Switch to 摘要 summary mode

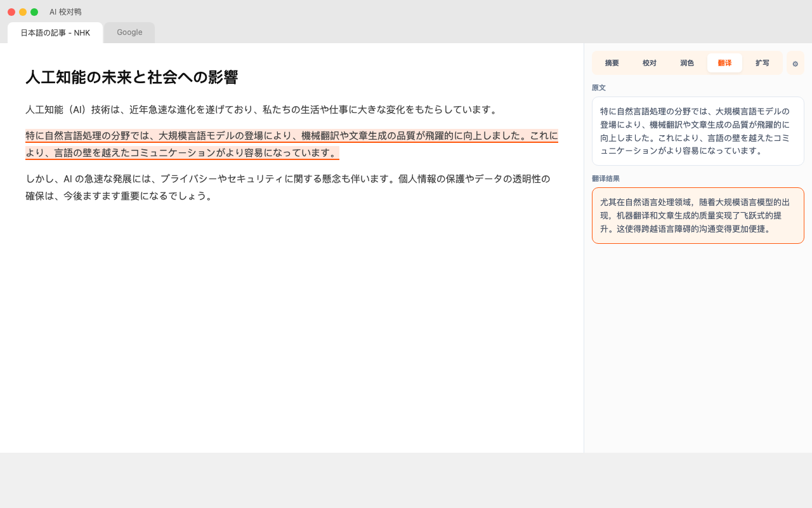(611, 63)
